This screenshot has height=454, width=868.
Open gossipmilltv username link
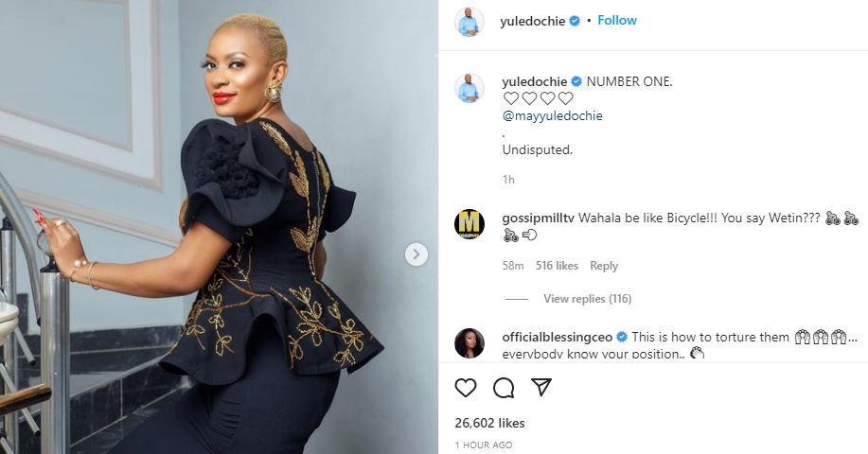tap(538, 218)
